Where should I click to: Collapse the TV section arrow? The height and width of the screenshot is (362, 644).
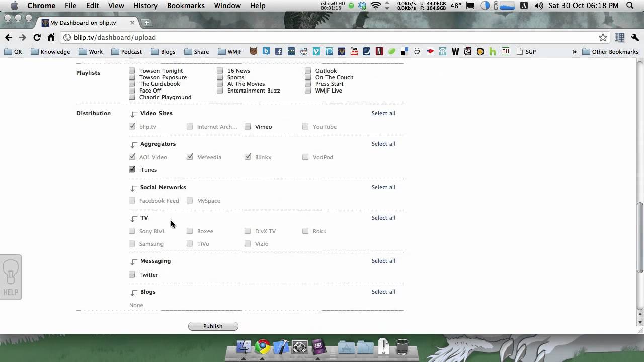(133, 219)
